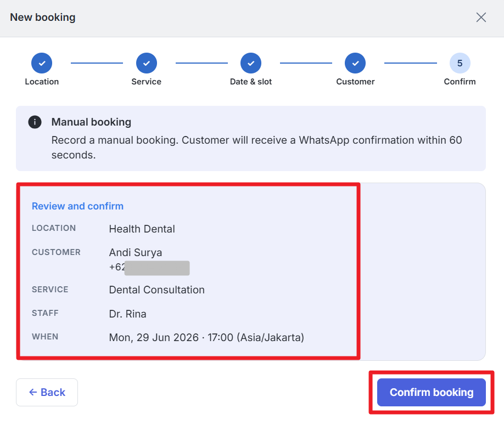Click the customer name Andi Surya
The width and height of the screenshot is (504, 425).
(x=135, y=252)
